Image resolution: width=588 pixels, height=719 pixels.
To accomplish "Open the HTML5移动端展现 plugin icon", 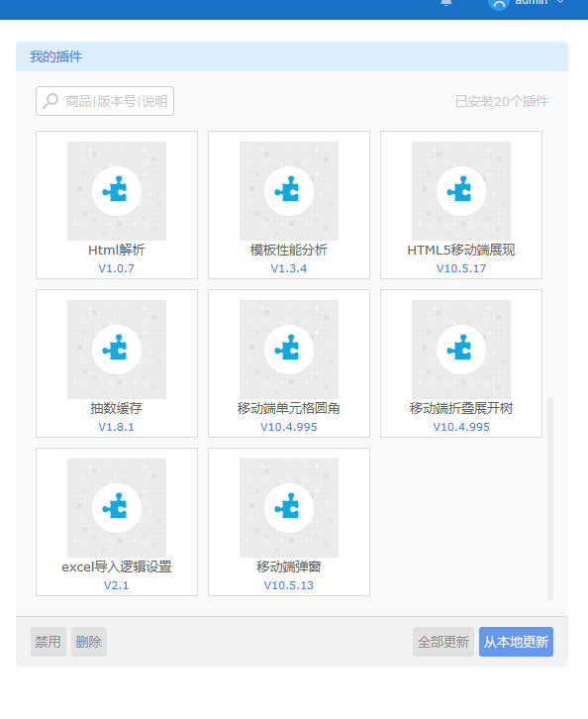I will coord(461,191).
